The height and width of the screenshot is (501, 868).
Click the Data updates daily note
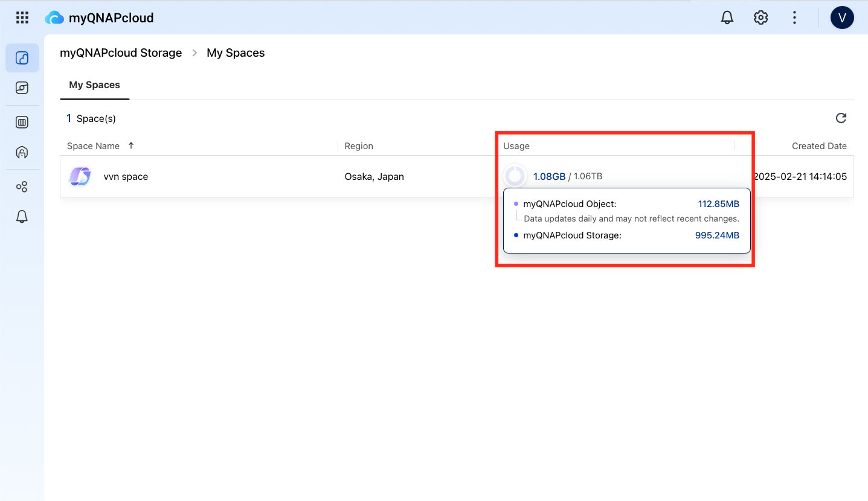coord(631,219)
